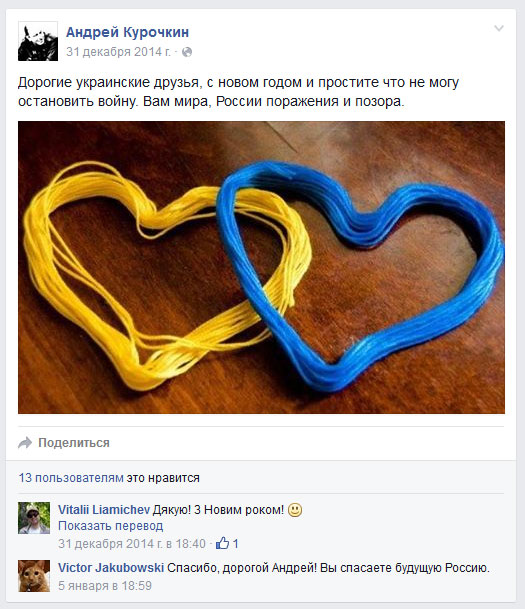Click Поделиться to share the post
This screenshot has width=525, height=609.
coord(74,443)
